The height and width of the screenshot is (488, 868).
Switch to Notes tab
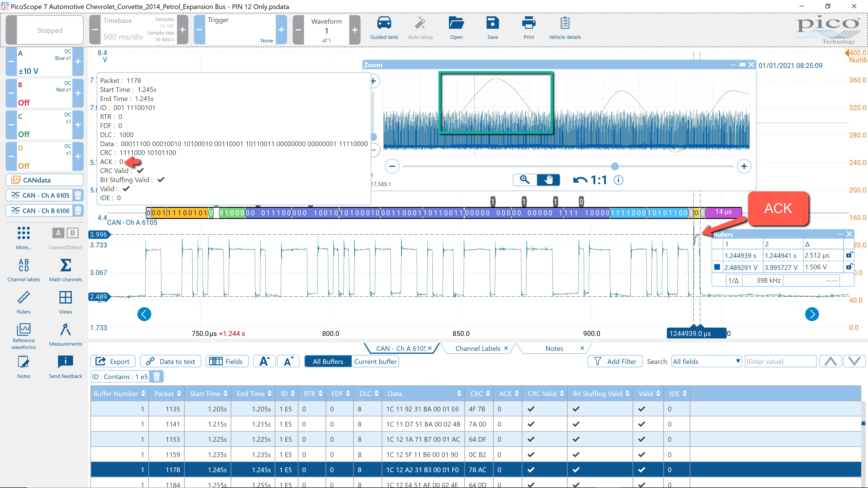[554, 349]
